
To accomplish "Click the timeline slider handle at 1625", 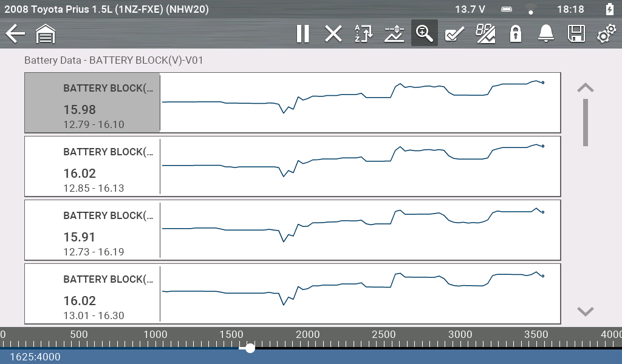I will click(250, 348).
